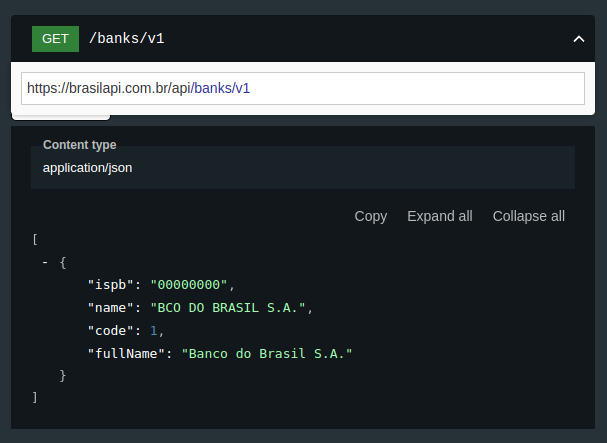The width and height of the screenshot is (607, 443).
Task: Click the "code" key text
Action: click(111, 331)
